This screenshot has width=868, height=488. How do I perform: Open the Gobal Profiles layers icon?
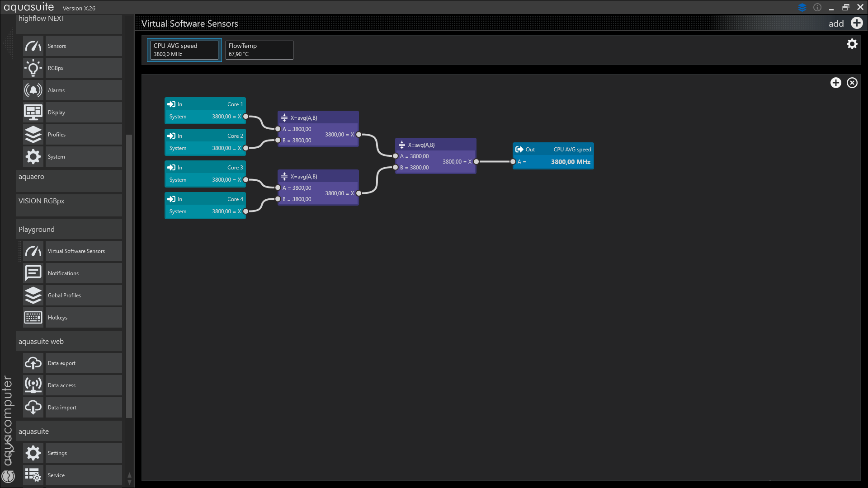tap(33, 296)
